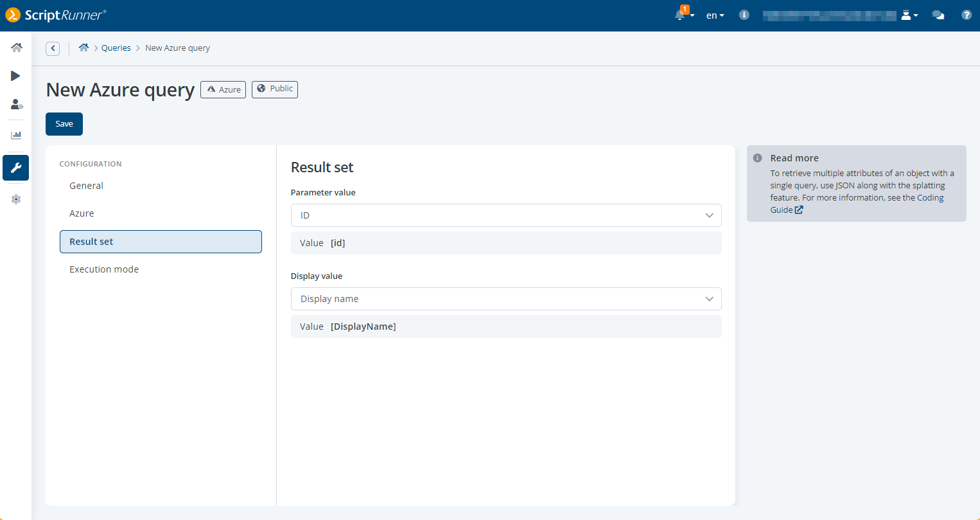This screenshot has width=980, height=520.
Task: Expand the Display value dropdown
Action: click(x=506, y=299)
